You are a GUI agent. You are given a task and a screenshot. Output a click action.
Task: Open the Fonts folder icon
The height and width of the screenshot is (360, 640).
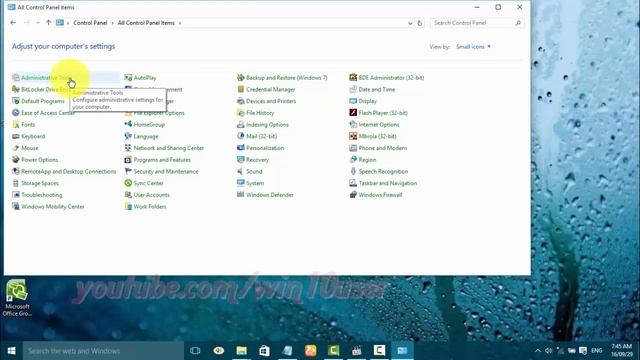[16, 124]
